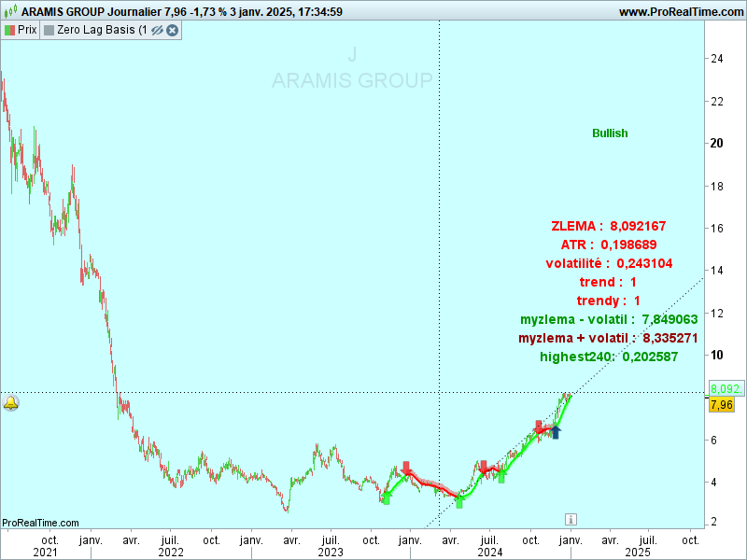Click the trend : 1 text
This screenshot has height=560, width=747.
pyautogui.click(x=608, y=282)
